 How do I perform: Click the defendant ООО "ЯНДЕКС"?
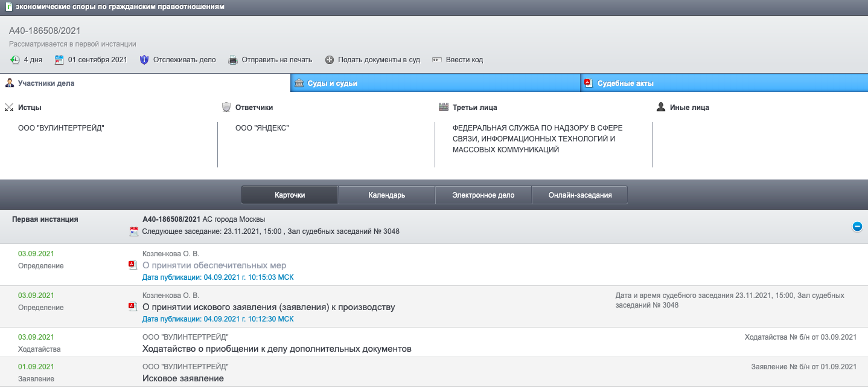pyautogui.click(x=262, y=128)
